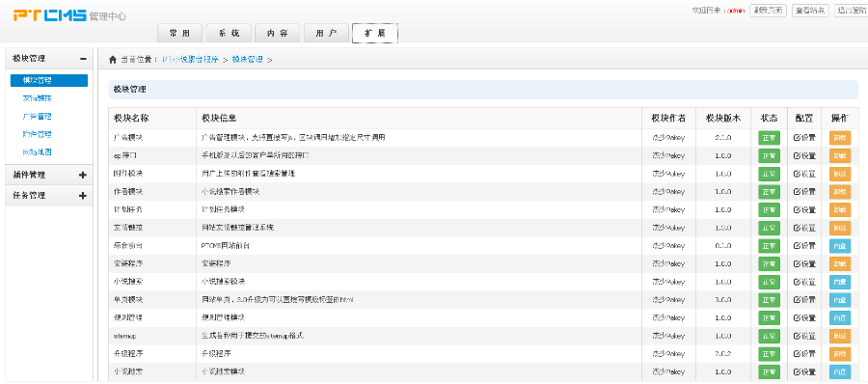Screen dimensions: 868x384
Task: Switch to the 系统 top tab
Action: pos(229,33)
